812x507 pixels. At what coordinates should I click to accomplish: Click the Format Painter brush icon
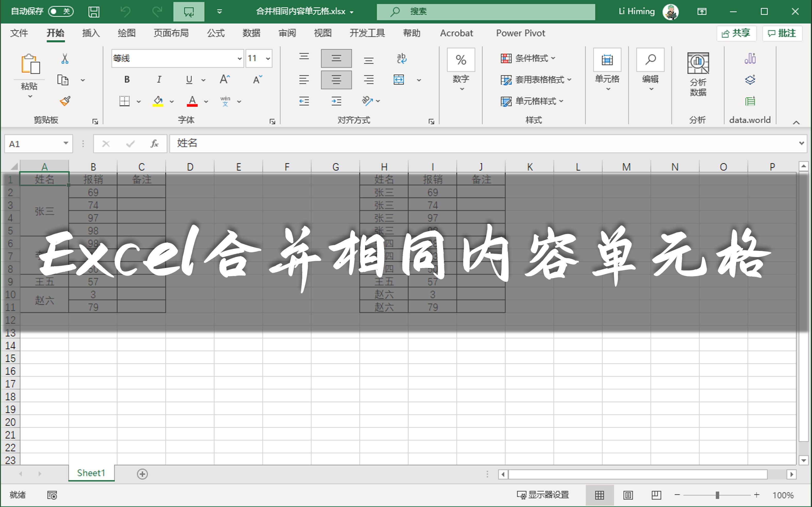pyautogui.click(x=65, y=101)
